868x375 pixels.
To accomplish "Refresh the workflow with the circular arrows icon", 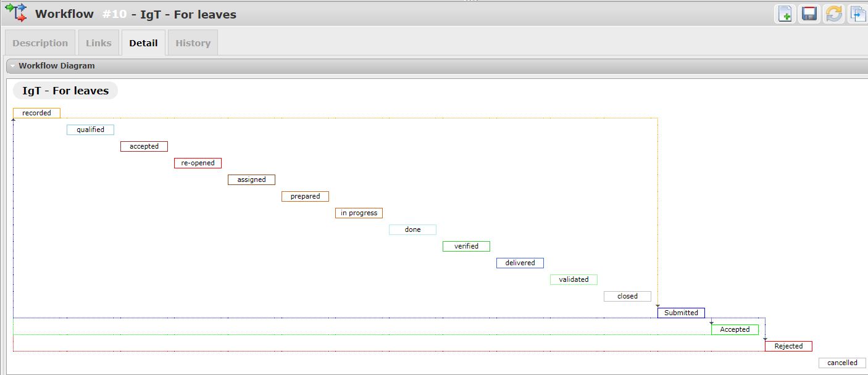I will tap(834, 14).
